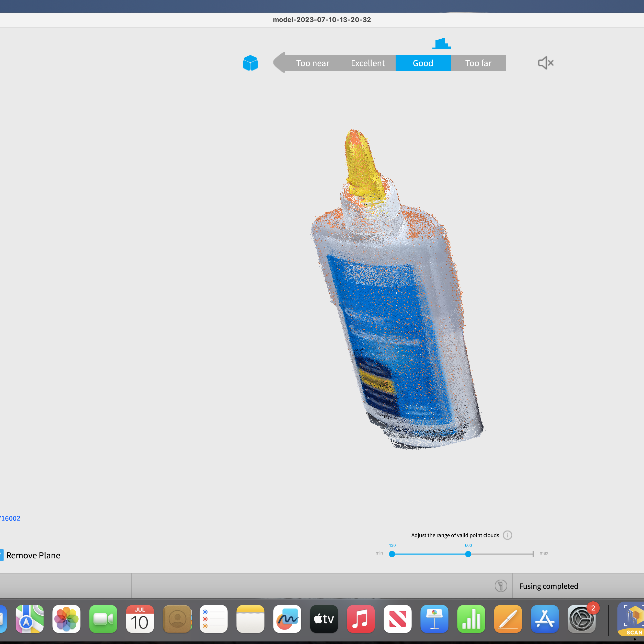This screenshot has width=644, height=644.
Task: Open System Settings with badge 2
Action: (x=581, y=619)
